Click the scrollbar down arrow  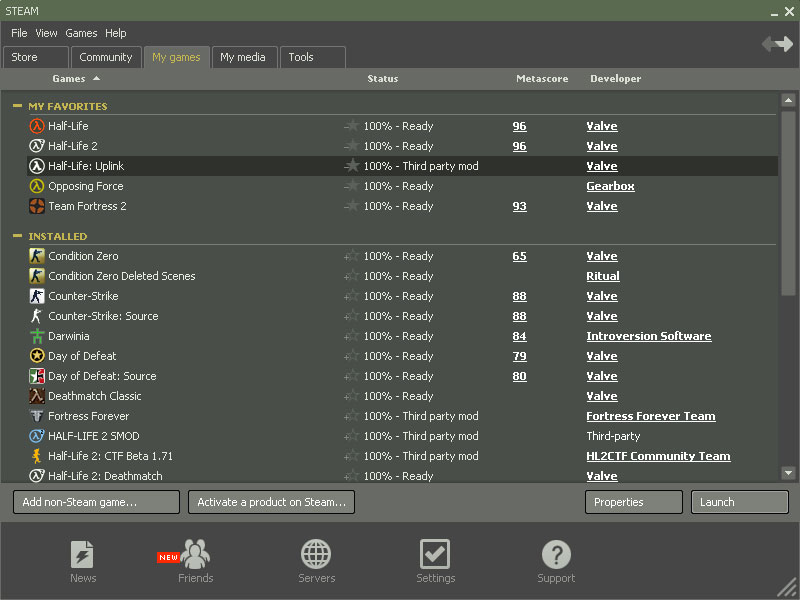[x=788, y=473]
